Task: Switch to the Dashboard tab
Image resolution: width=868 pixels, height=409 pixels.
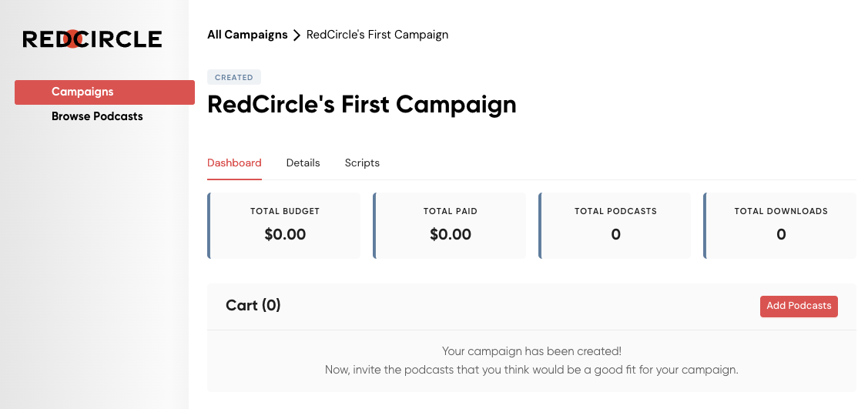Action: [234, 163]
